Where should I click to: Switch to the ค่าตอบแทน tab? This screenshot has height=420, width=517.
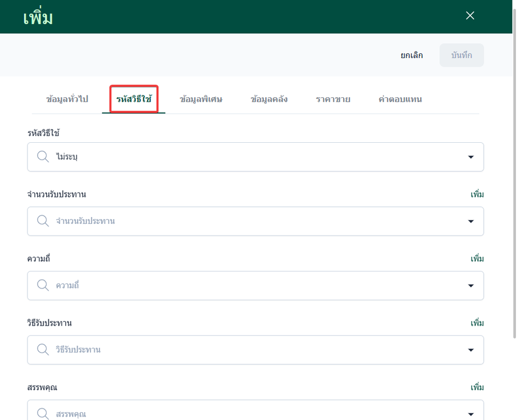click(400, 99)
